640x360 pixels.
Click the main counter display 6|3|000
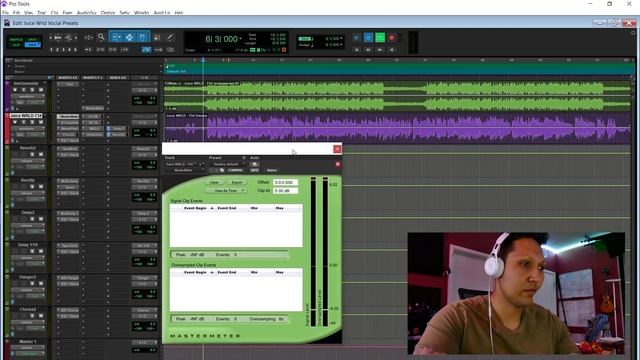tap(221, 39)
